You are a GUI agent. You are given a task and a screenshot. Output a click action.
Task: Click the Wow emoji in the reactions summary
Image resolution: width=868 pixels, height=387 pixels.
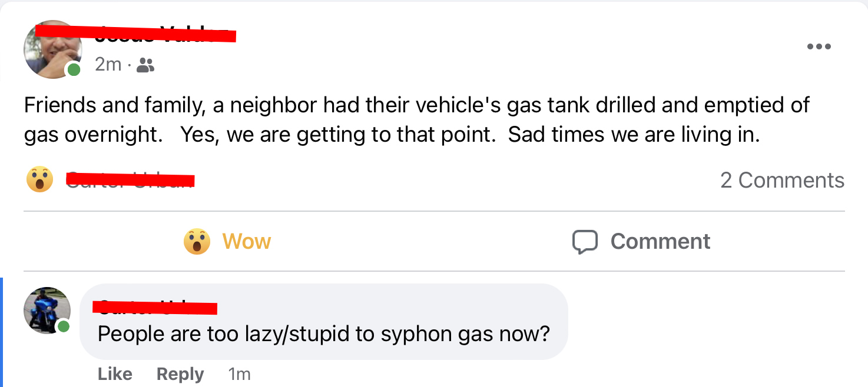(39, 179)
